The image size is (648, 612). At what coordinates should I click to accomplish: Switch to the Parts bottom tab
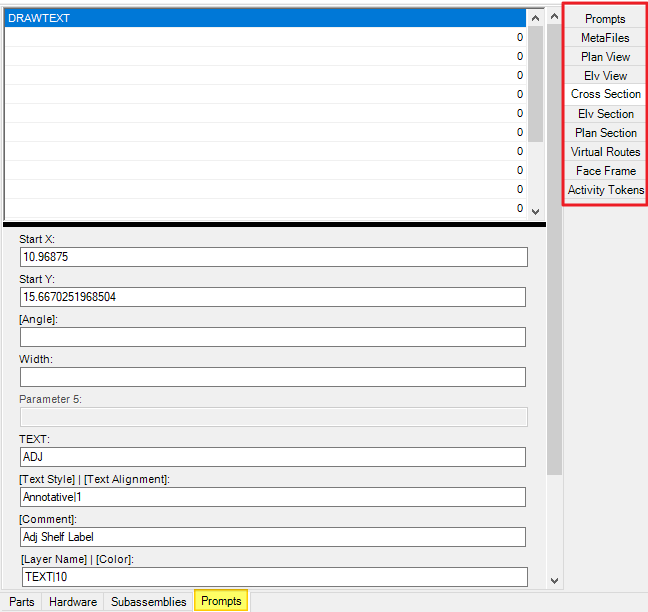pyautogui.click(x=21, y=602)
